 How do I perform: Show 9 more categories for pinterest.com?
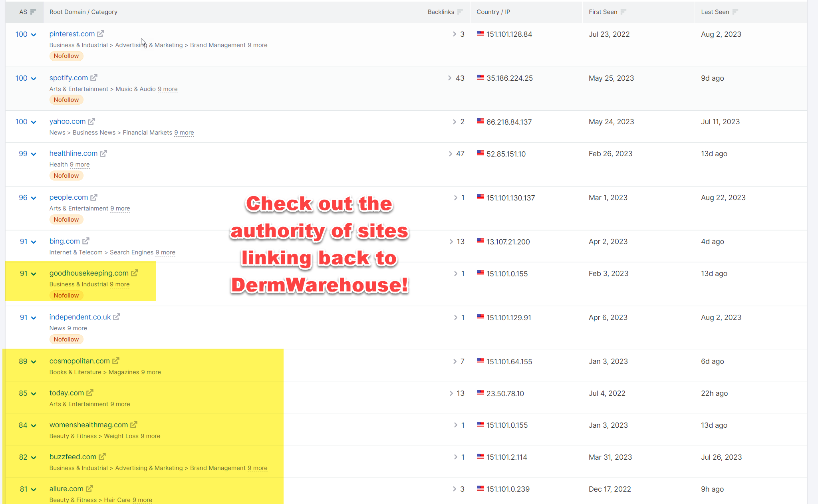(258, 45)
